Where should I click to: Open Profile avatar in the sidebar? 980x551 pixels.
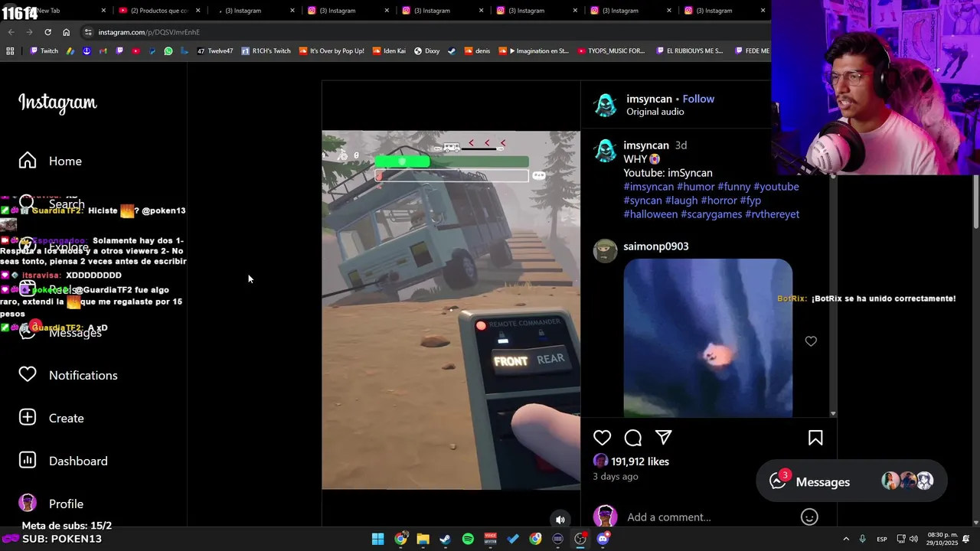pos(28,504)
